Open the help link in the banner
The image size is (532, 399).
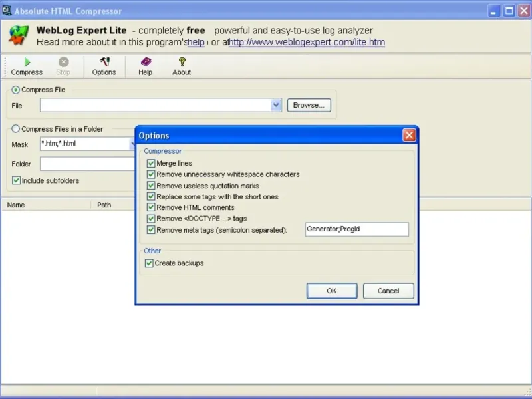coord(196,42)
